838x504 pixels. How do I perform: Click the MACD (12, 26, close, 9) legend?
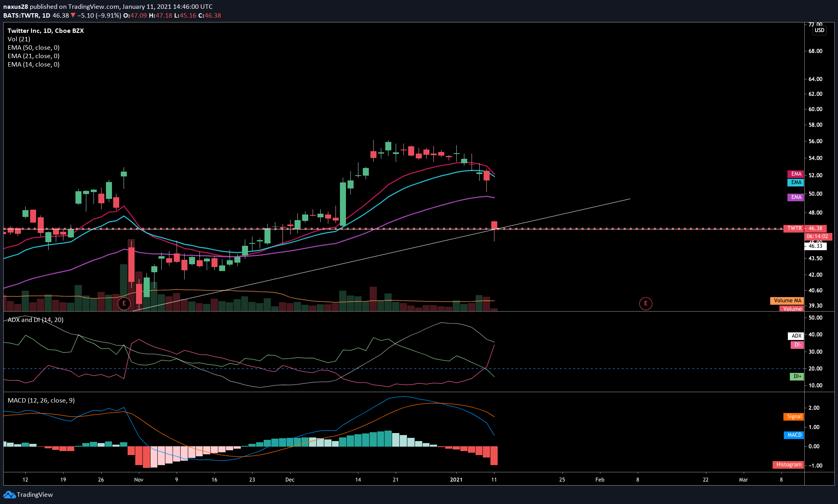coord(41,401)
